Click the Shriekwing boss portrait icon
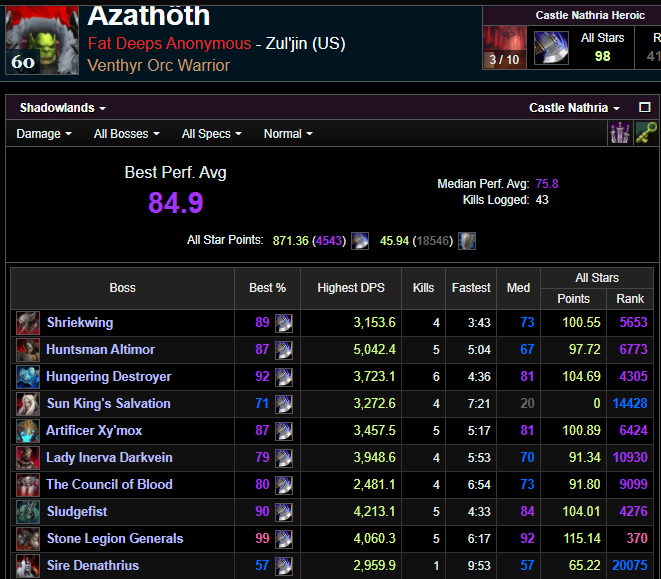The width and height of the screenshot is (661, 579). coord(28,323)
